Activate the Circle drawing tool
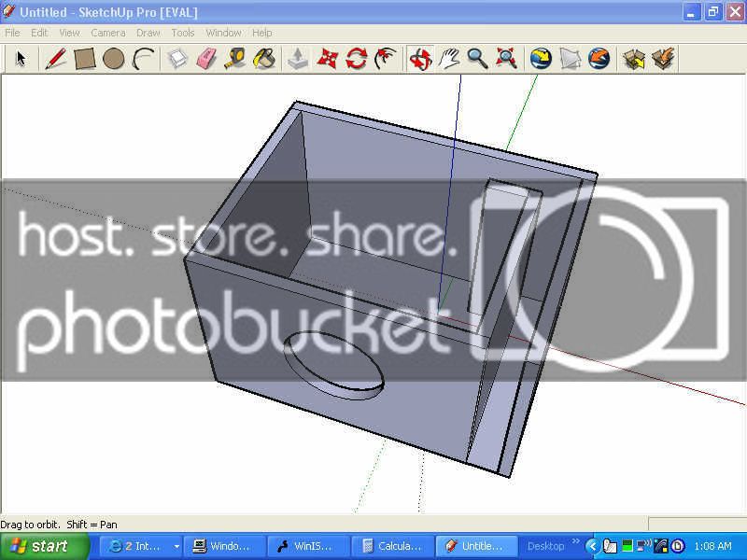The width and height of the screenshot is (747, 560). [x=114, y=59]
